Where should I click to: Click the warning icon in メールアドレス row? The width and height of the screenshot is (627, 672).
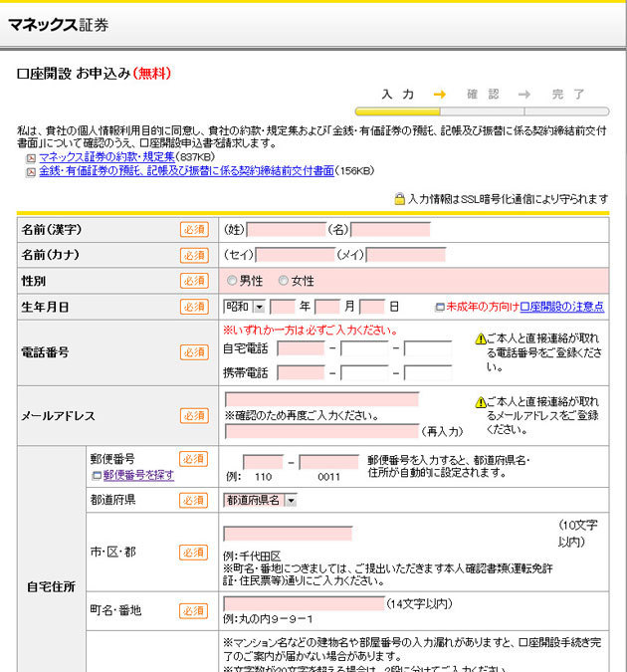tap(481, 402)
